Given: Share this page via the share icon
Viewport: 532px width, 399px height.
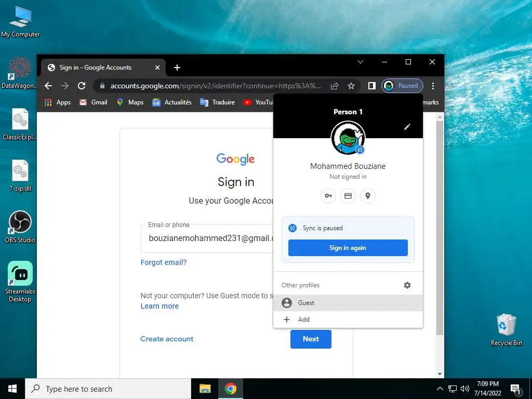Looking at the screenshot, I should (x=335, y=86).
